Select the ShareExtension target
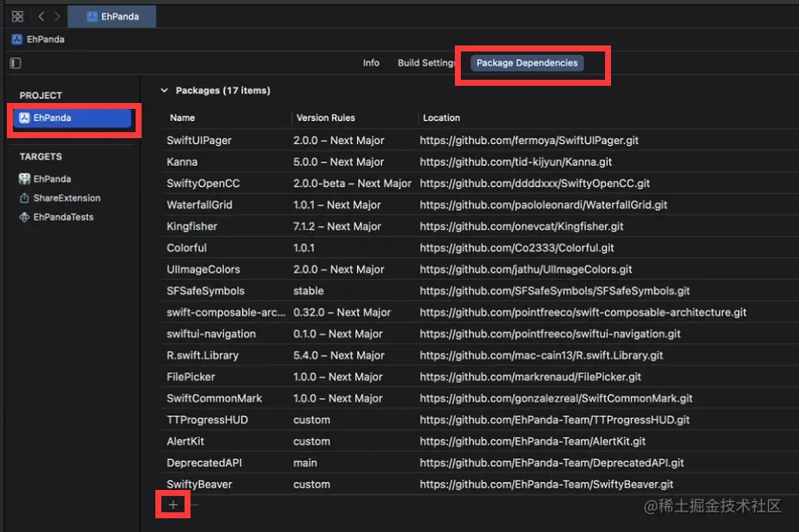 point(67,197)
